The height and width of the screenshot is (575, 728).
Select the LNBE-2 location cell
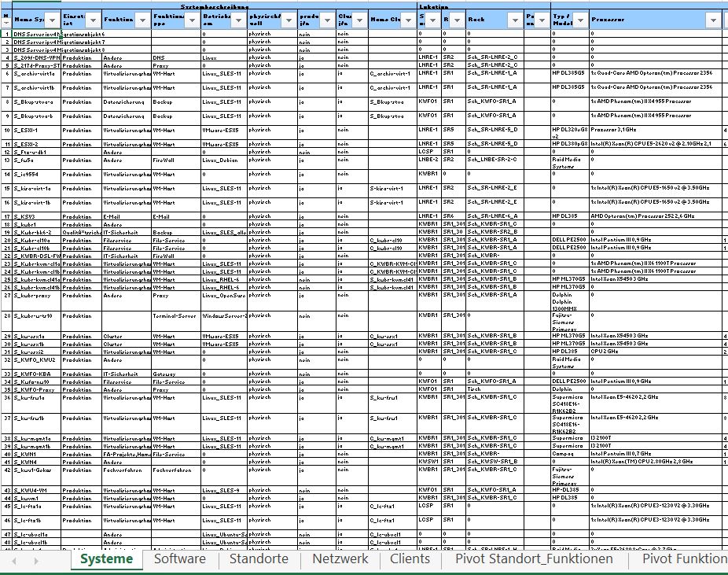pyautogui.click(x=429, y=163)
